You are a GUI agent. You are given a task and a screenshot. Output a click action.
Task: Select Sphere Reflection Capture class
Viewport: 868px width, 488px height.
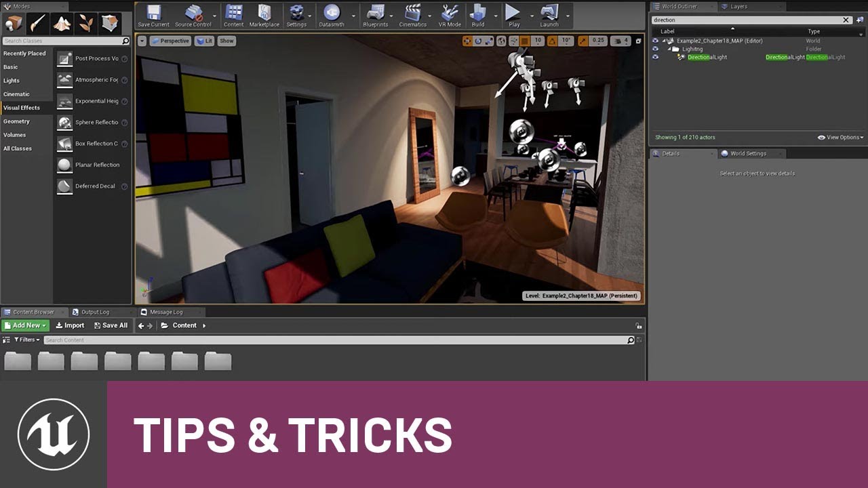(92, 122)
